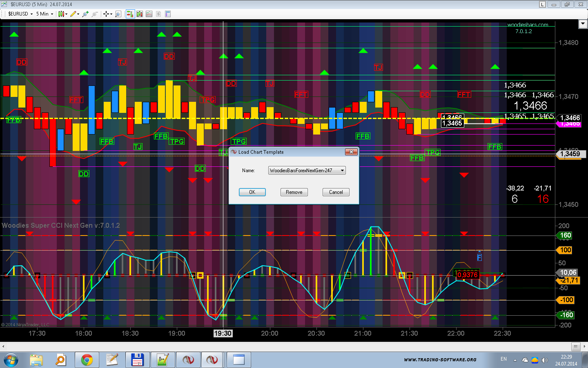Open the zoom frame magnifier tool
Viewport: 588px width, 368px height.
pos(118,14)
